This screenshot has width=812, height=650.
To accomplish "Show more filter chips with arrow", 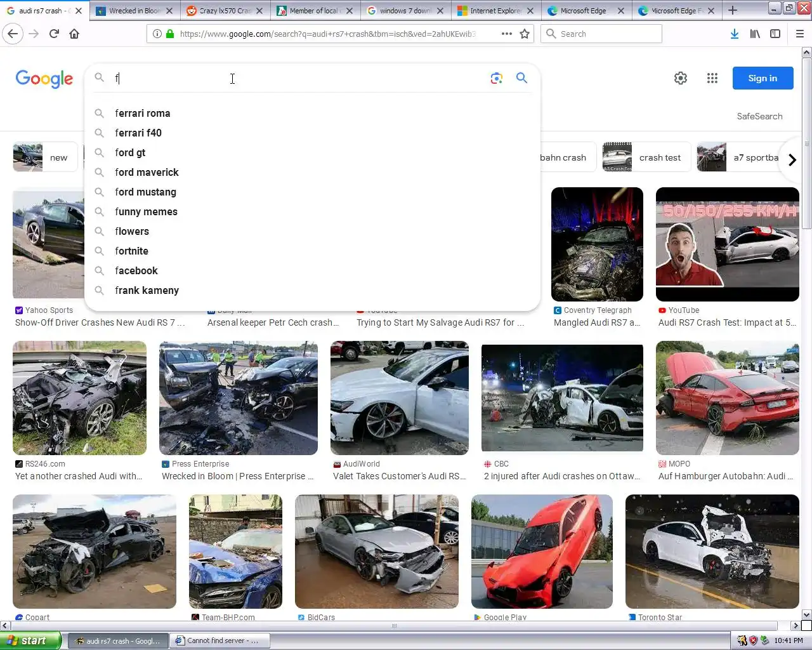I will coord(791,159).
